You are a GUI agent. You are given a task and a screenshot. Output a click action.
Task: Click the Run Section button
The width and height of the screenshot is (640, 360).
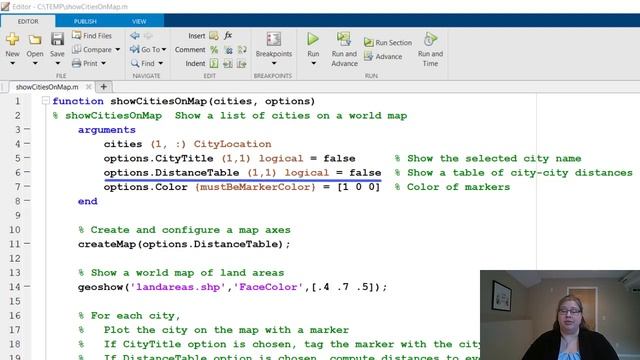pyautogui.click(x=388, y=42)
